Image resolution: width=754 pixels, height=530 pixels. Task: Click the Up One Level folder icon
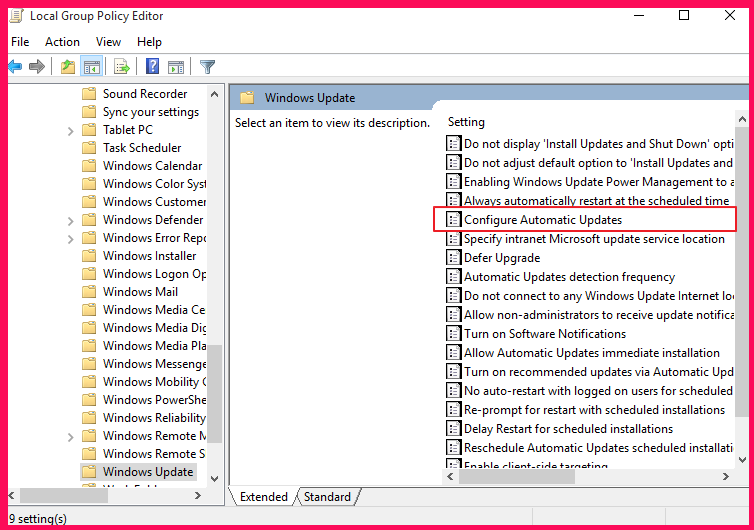[x=67, y=67]
